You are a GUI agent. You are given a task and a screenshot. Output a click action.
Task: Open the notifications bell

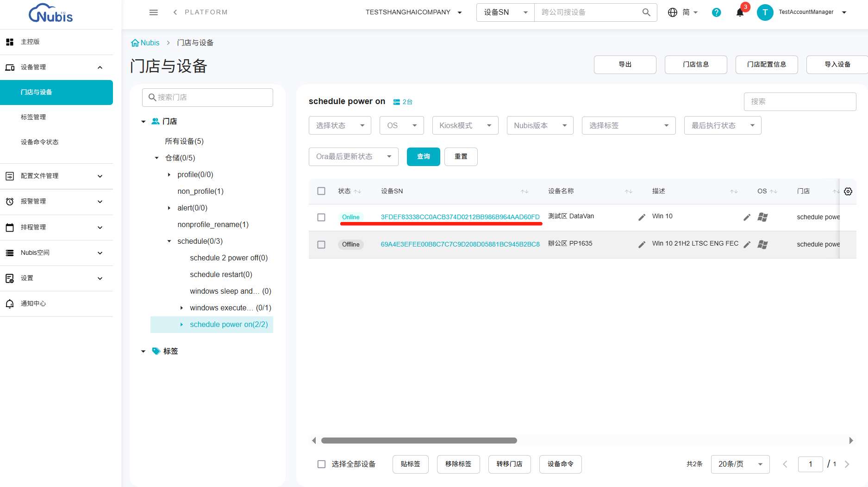click(x=740, y=12)
